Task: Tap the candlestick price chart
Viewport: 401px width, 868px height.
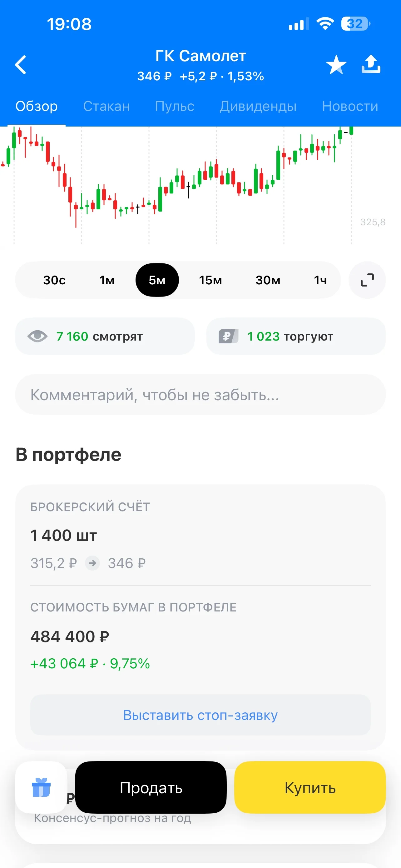Action: coord(200,186)
